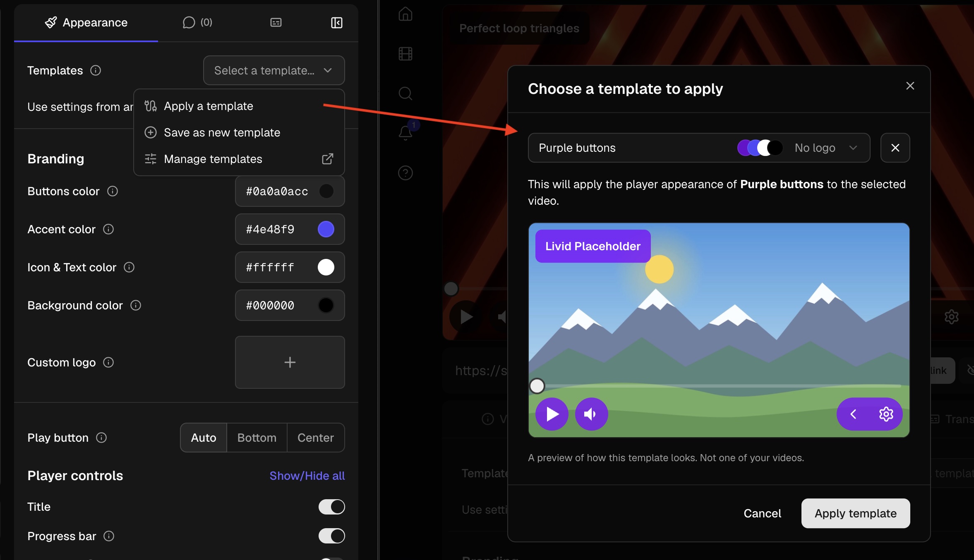Open preview player settings gear
Viewport: 974px width, 560px height.
point(886,414)
